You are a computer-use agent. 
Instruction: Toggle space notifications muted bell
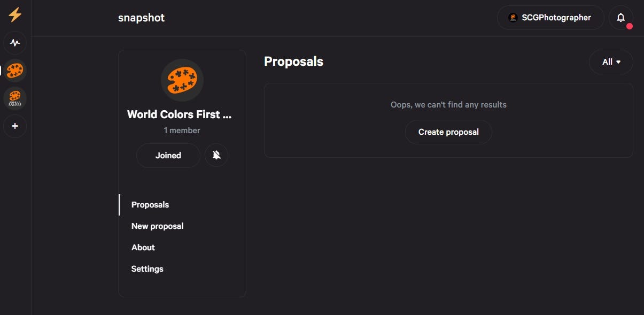point(216,156)
